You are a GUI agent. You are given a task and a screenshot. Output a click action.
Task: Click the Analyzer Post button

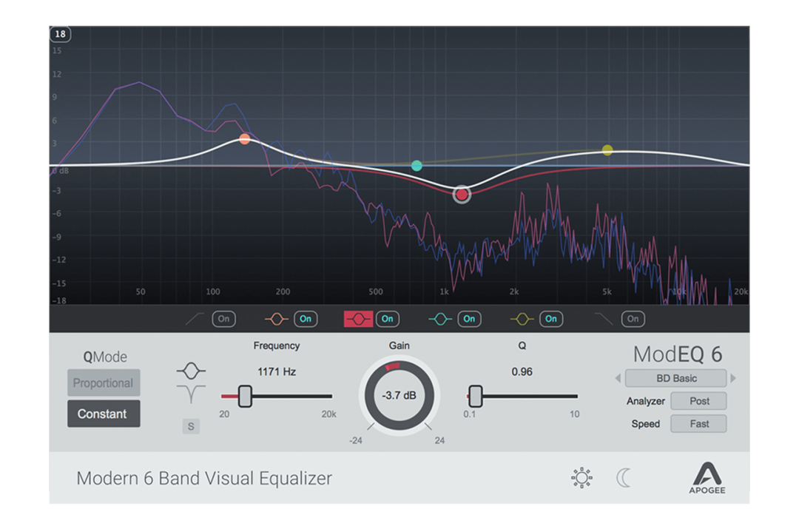coord(698,401)
